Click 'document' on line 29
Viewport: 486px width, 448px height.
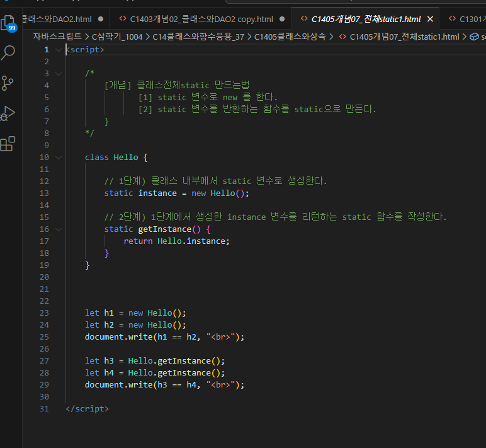pos(104,385)
